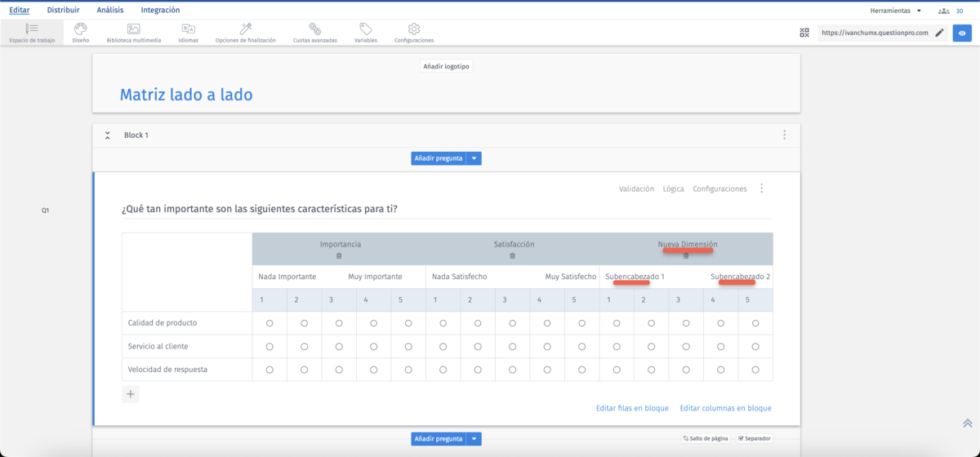Toggle the Separador checkbox
980x457 pixels.
741,438
